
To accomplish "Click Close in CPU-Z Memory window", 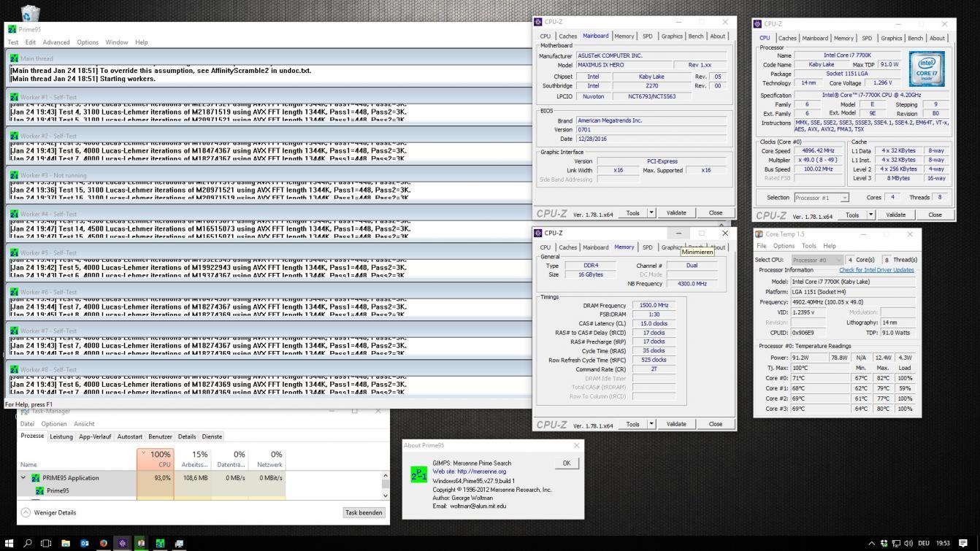I will coord(716,424).
